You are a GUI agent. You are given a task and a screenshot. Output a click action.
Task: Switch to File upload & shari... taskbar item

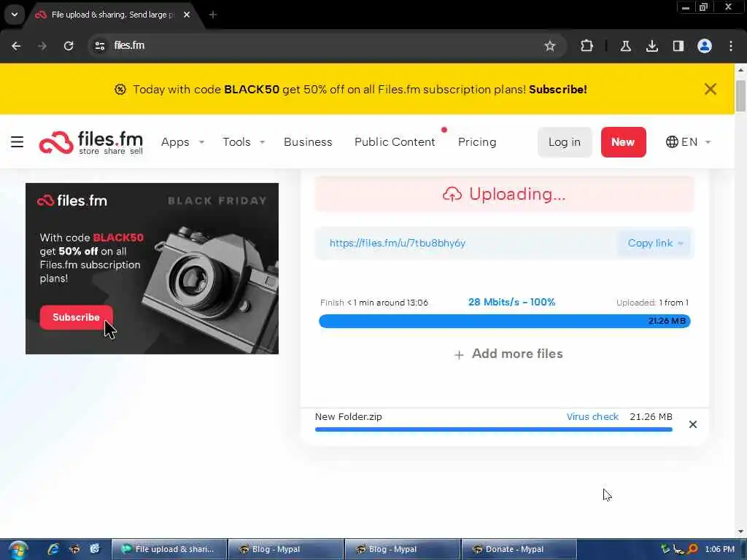(169, 549)
